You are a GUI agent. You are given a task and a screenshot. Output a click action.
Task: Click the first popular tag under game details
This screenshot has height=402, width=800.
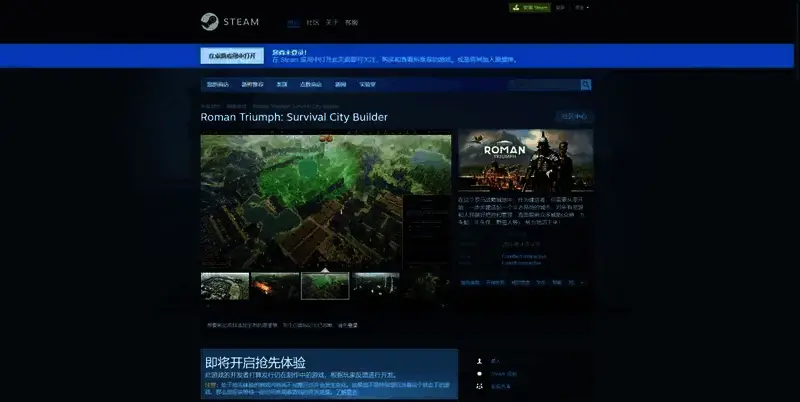(x=470, y=283)
